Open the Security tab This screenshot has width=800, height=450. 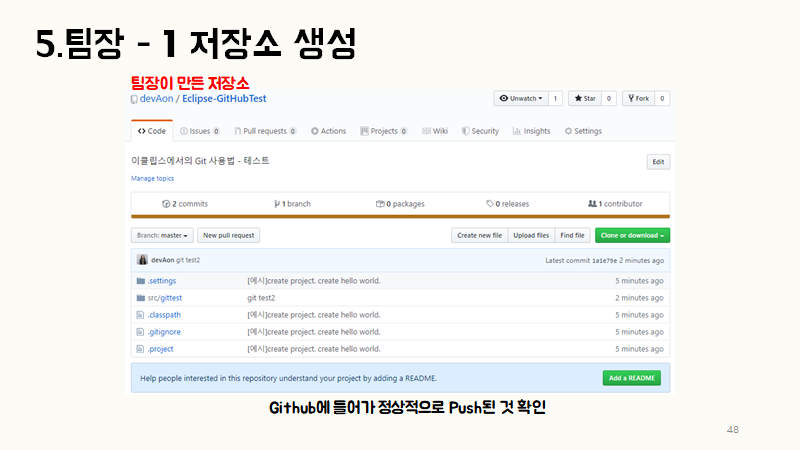click(480, 131)
